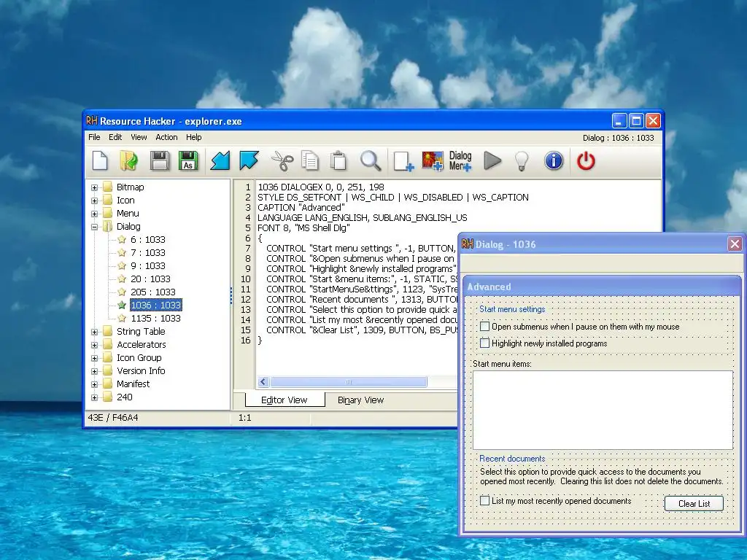Click the CAPTION "Advanced" script line
This screenshot has height=560, width=747.
[x=301, y=208]
